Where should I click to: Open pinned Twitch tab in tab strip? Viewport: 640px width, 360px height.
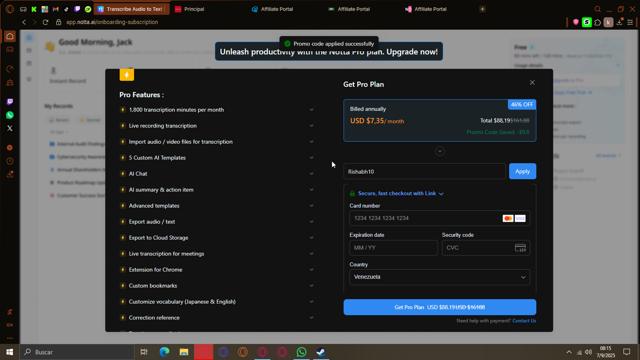(77, 9)
